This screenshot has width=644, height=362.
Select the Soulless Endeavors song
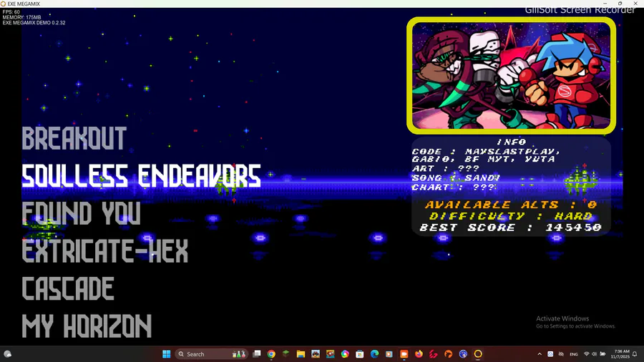coord(141,176)
